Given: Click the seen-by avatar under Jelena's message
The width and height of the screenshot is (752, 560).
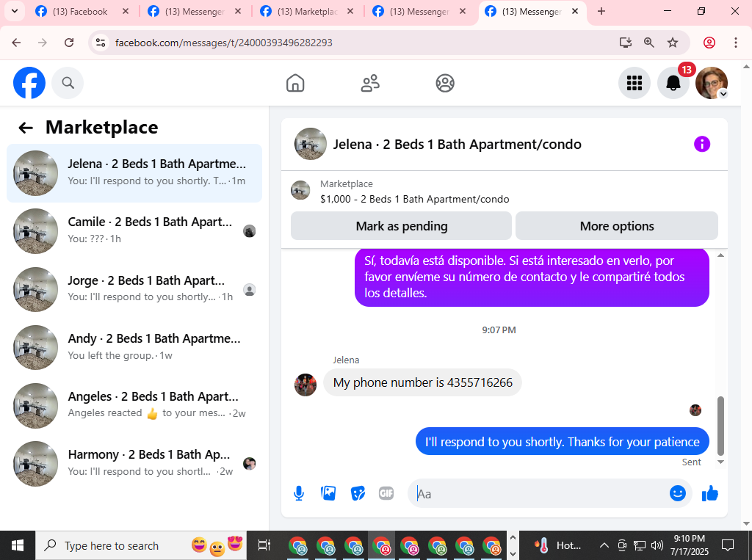Looking at the screenshot, I should [x=695, y=410].
